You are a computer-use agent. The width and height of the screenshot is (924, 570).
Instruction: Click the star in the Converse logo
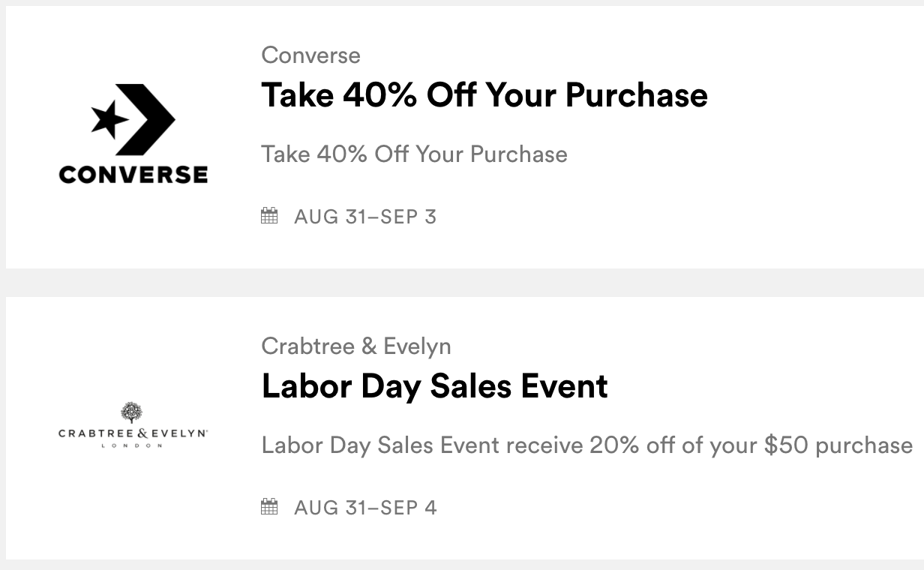tap(109, 120)
